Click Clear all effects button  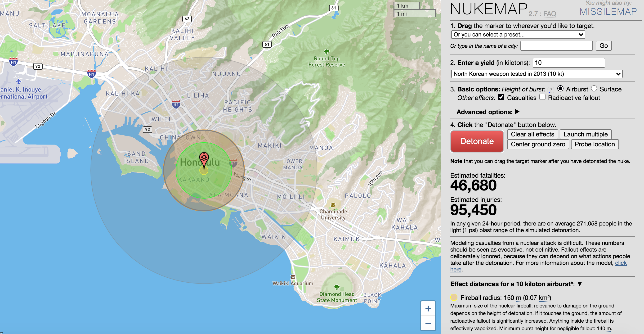coord(532,134)
